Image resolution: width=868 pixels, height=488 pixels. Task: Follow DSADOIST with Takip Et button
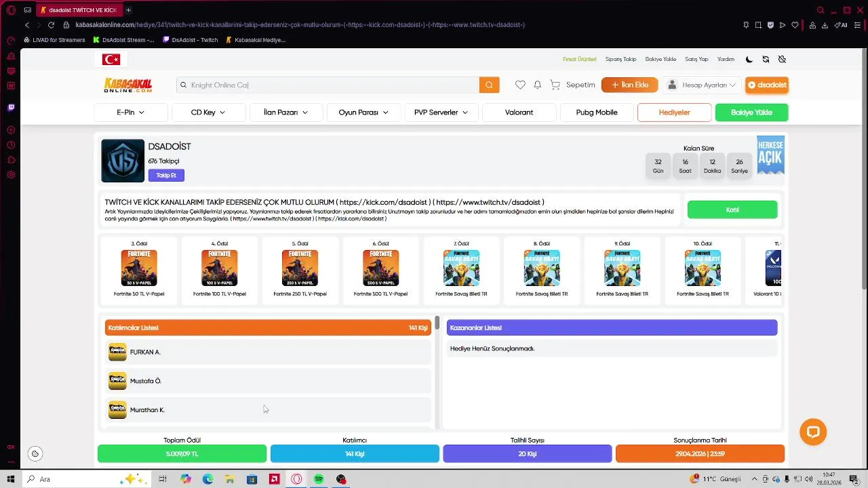click(166, 175)
